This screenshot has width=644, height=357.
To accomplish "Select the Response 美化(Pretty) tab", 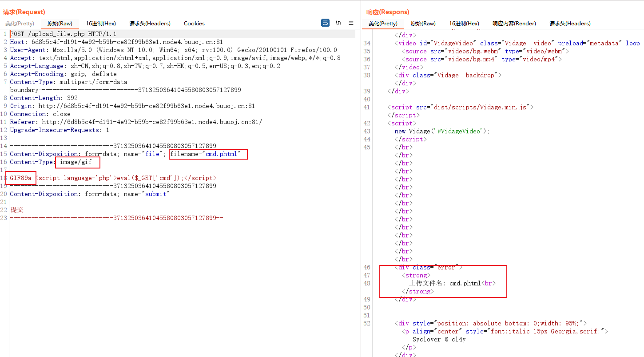I will pyautogui.click(x=383, y=24).
